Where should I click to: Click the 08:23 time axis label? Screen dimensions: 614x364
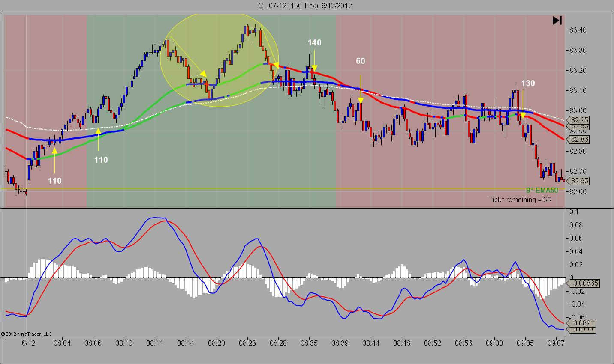[247, 343]
